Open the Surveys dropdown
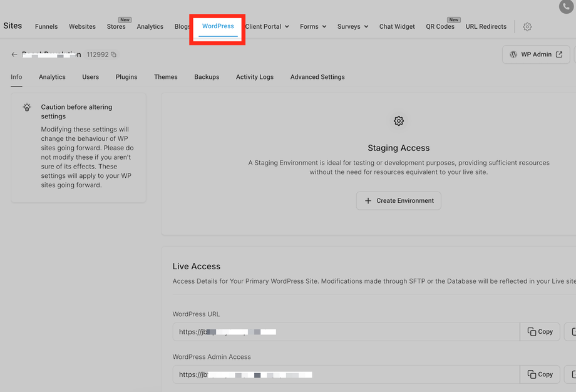Screen dimensions: 576x392 (x=352, y=26)
